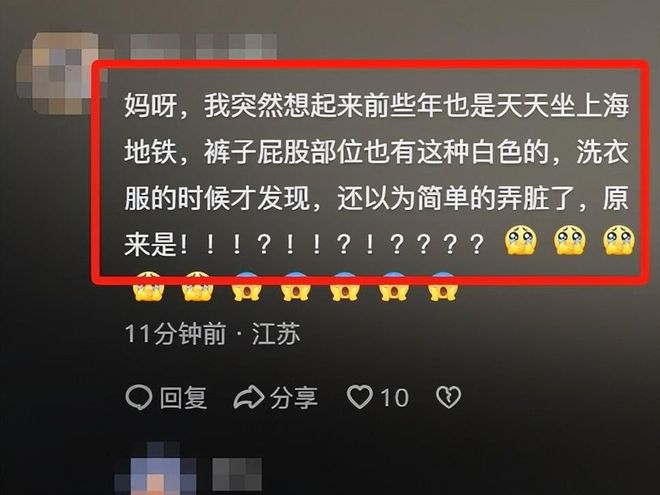
Task: Click the like count showing 10
Action: coord(394,397)
